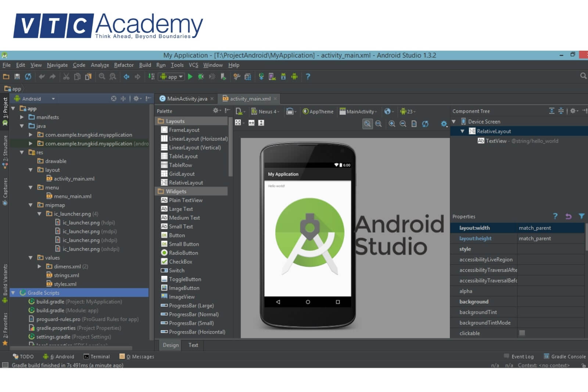This screenshot has height=392, width=588.
Task: Open the Help question mark icon in toolbar
Action: pos(308,77)
